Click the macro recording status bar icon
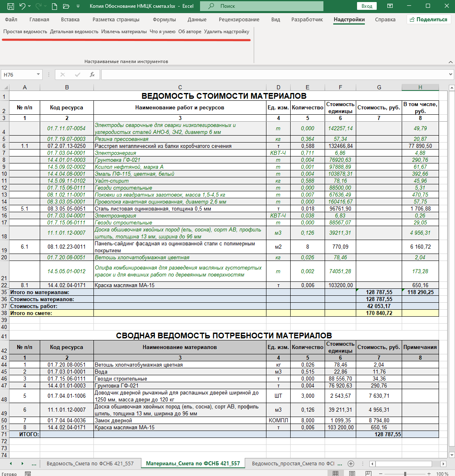455x476 pixels. pos(28,474)
